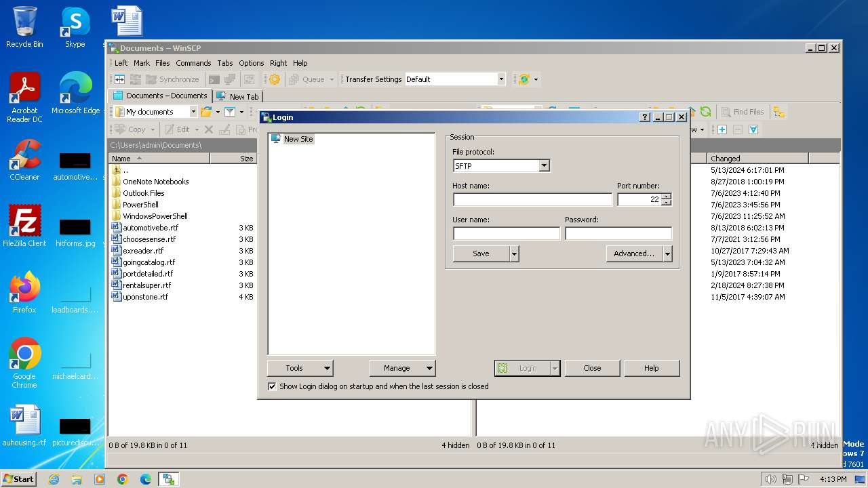Click Internet Explorer icon in taskbar
Image resolution: width=868 pixels, height=488 pixels.
point(54,479)
